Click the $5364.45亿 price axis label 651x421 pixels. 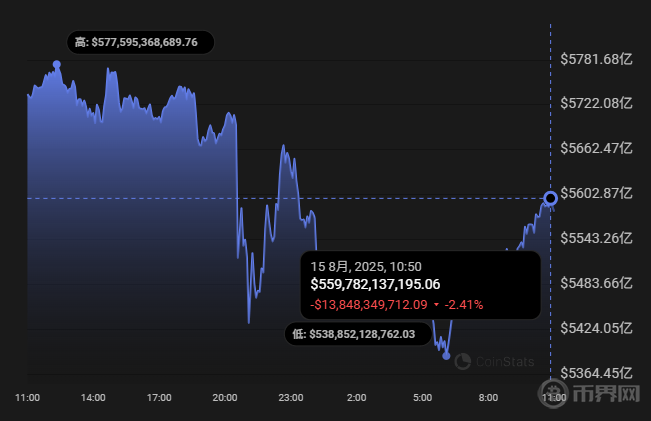pyautogui.click(x=598, y=373)
